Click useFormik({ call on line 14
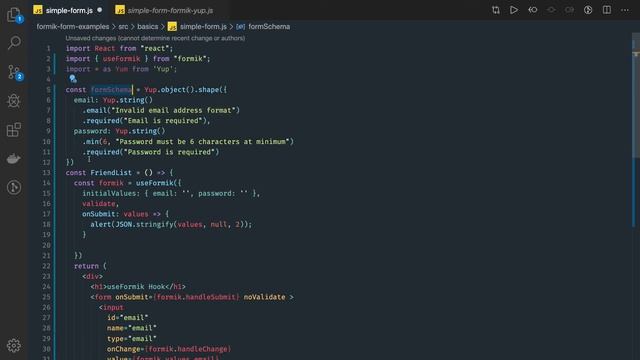This screenshot has width=640, height=360. point(158,183)
